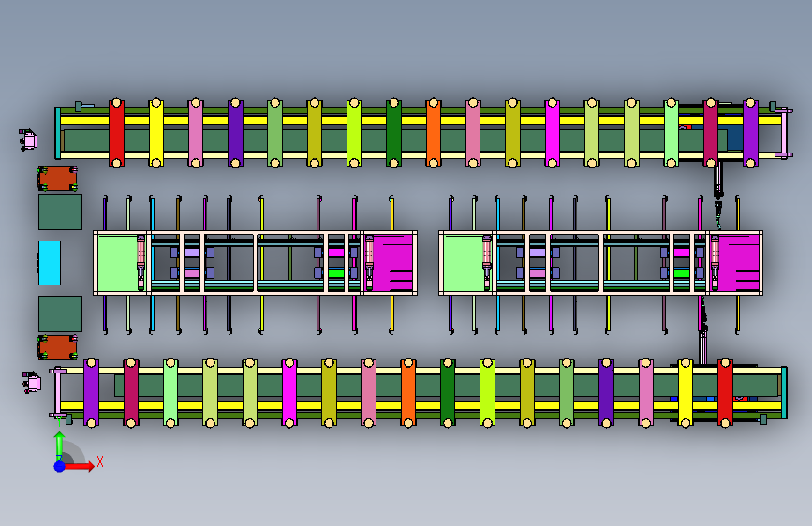812x526 pixels.
Task: Click the blue origin sphere of the triad
Action: coord(60,466)
